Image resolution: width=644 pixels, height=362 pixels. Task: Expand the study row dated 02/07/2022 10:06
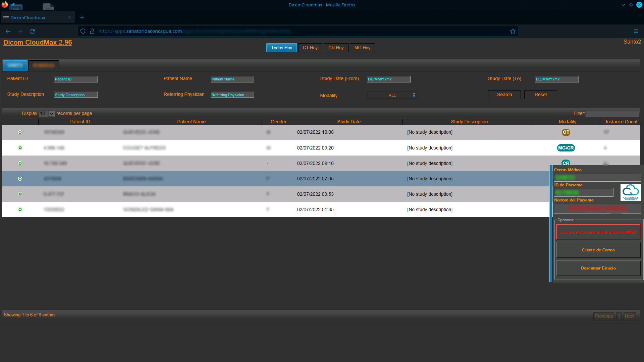(20, 132)
